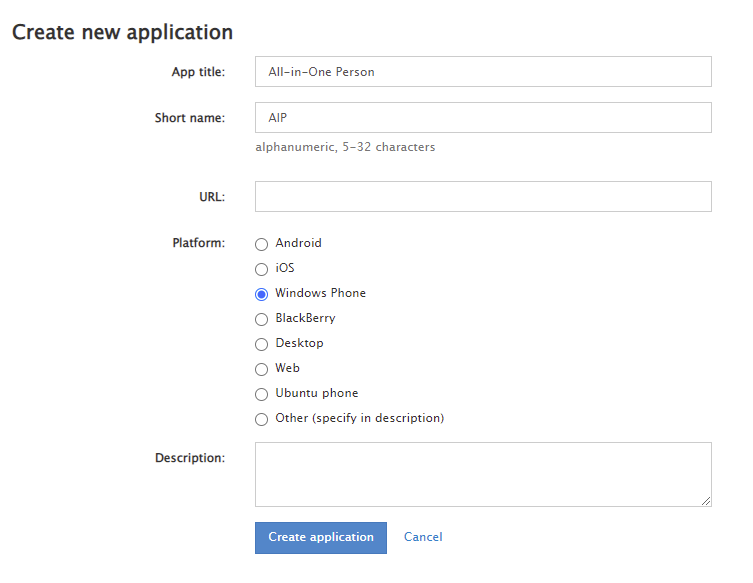
Task: Grab the Description textarea resize handle
Action: [x=706, y=501]
